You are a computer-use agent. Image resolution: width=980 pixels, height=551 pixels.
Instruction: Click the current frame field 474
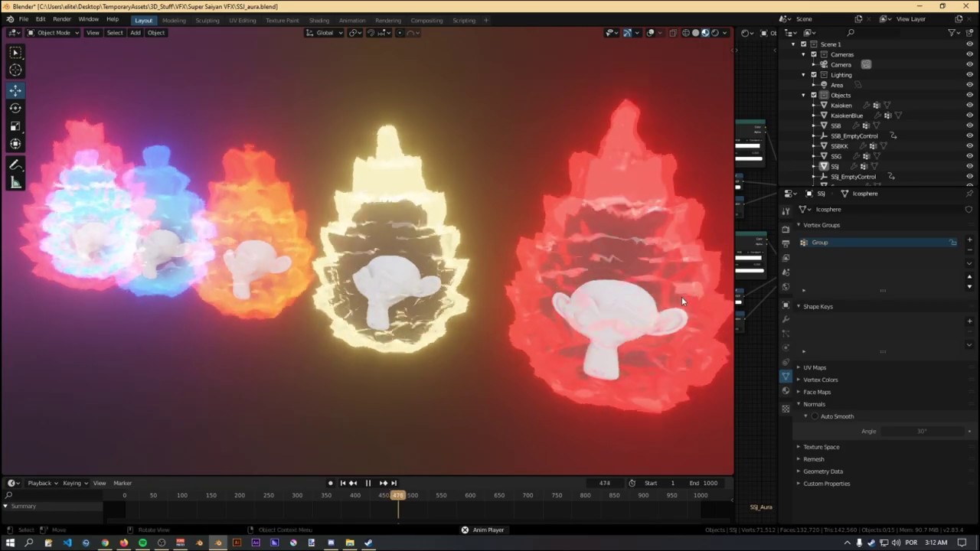point(605,483)
